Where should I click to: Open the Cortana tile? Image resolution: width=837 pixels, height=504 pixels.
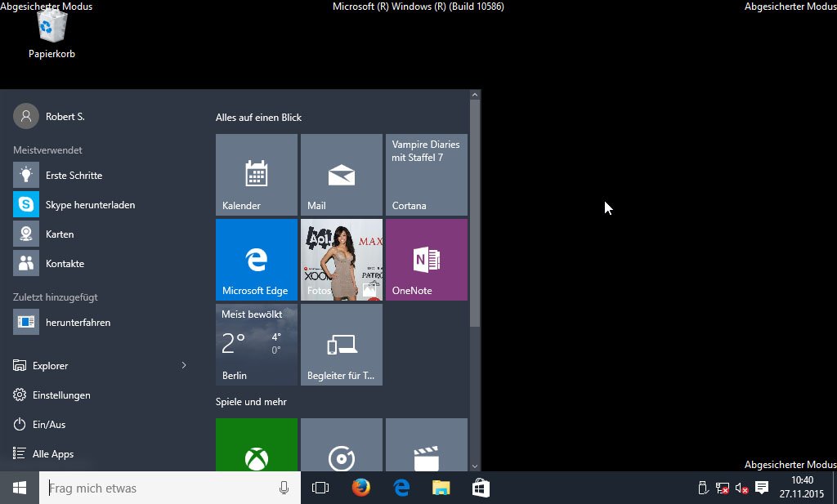425,174
